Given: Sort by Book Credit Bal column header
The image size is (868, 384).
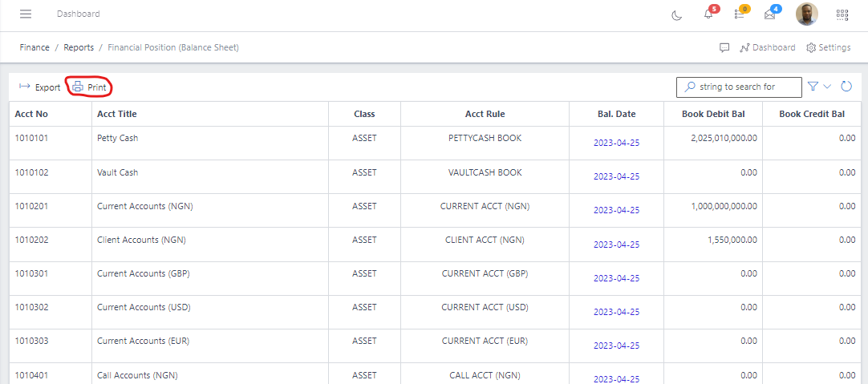Looking at the screenshot, I should click(812, 114).
